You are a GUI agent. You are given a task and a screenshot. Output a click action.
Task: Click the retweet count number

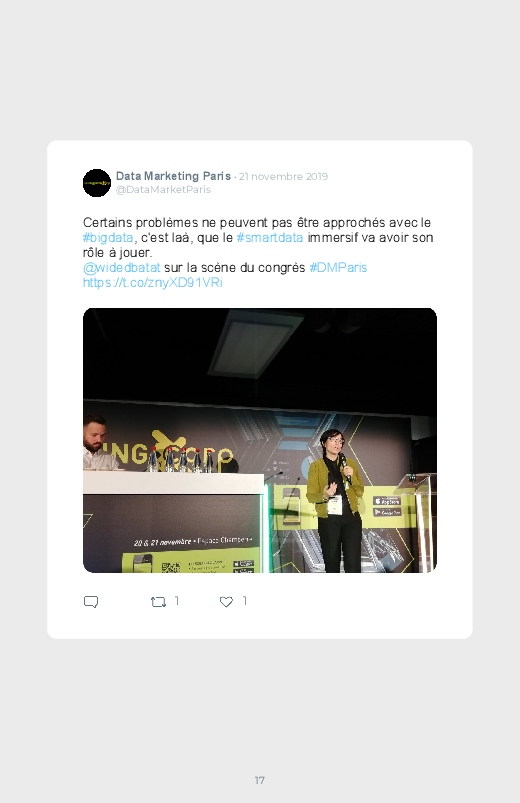coord(177,601)
